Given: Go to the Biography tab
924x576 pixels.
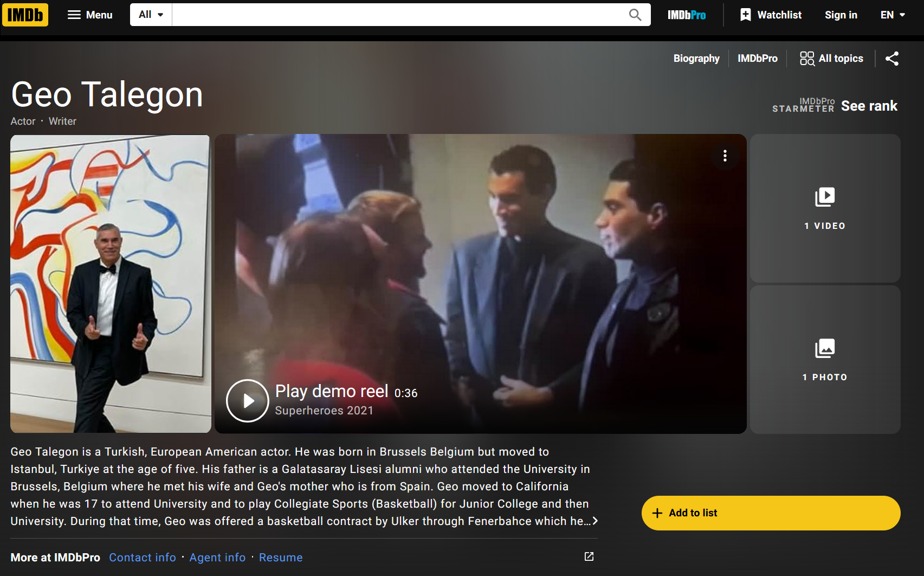Looking at the screenshot, I should [x=696, y=59].
